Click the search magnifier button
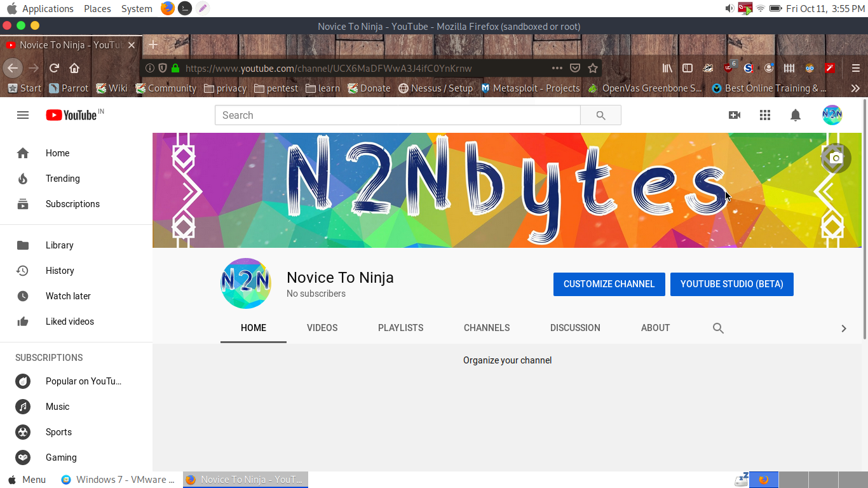 (x=600, y=115)
